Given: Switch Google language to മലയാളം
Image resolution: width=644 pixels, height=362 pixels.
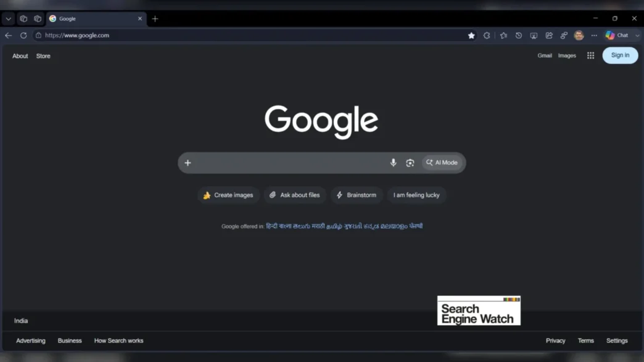Looking at the screenshot, I should pos(394,226).
